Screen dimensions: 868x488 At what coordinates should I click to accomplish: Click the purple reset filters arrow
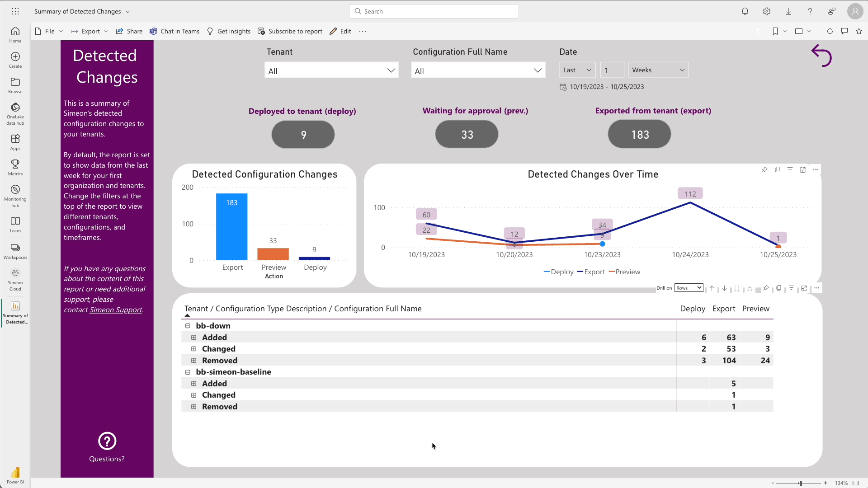click(x=822, y=56)
